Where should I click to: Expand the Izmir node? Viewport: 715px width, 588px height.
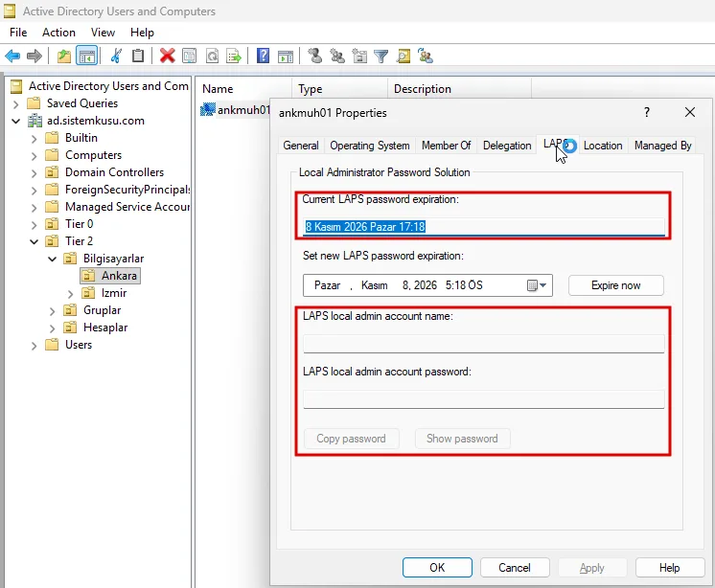click(x=70, y=294)
